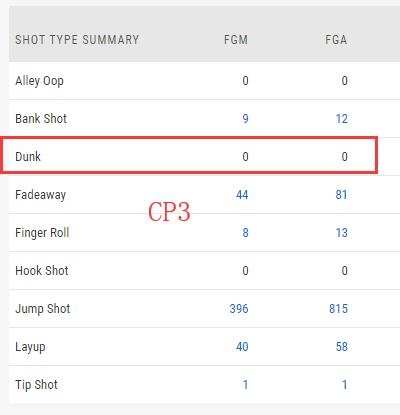Open Layup FGM value 40

[242, 347]
